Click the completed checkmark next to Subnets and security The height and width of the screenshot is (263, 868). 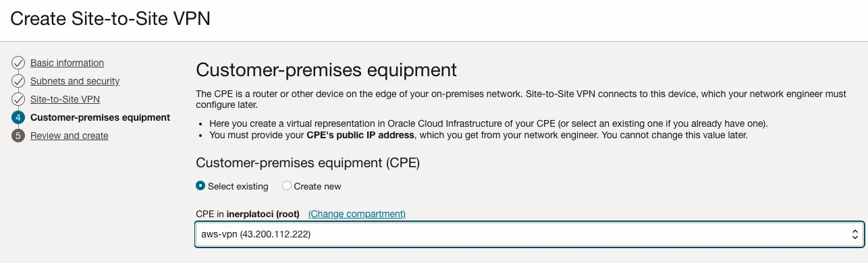tap(18, 81)
